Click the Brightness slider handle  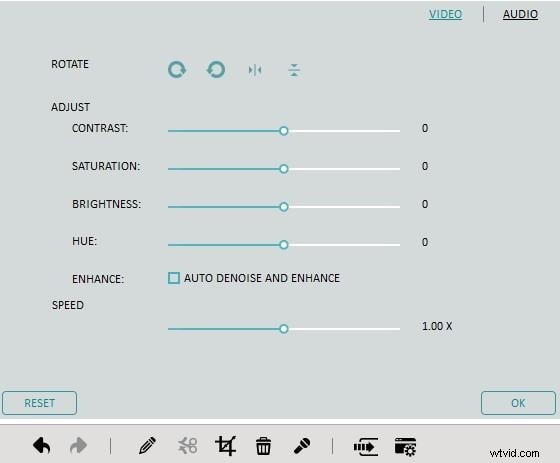[284, 206]
